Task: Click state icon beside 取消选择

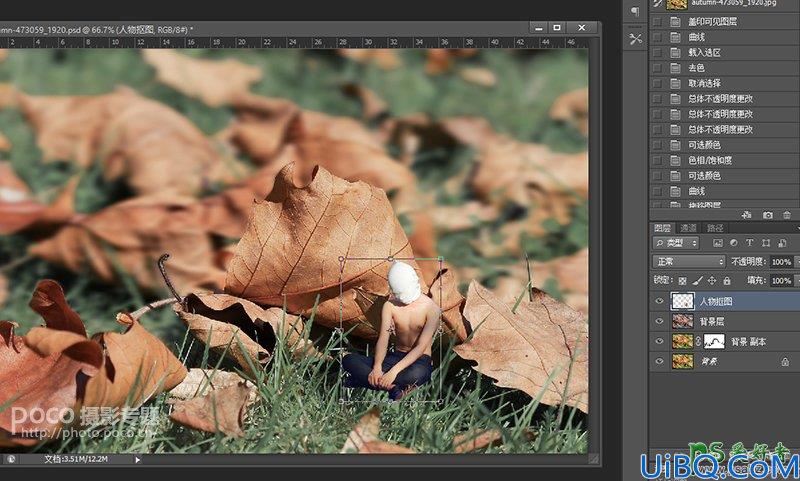Action: click(x=676, y=83)
